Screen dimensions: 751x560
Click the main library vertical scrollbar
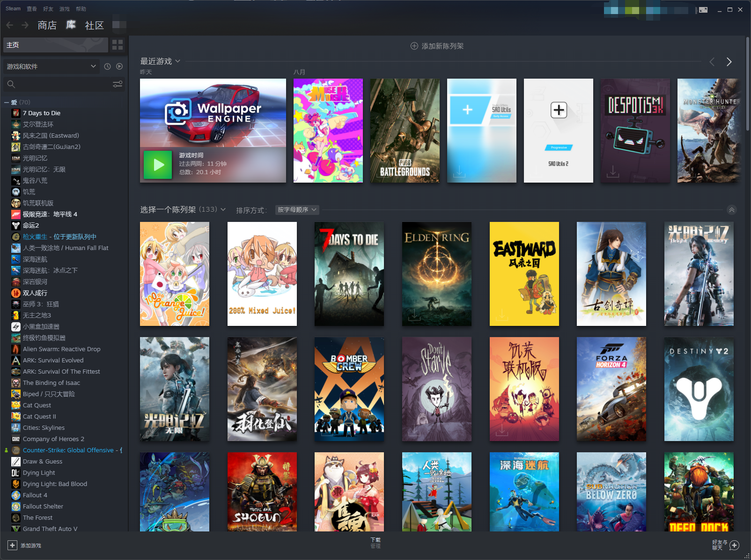748,84
